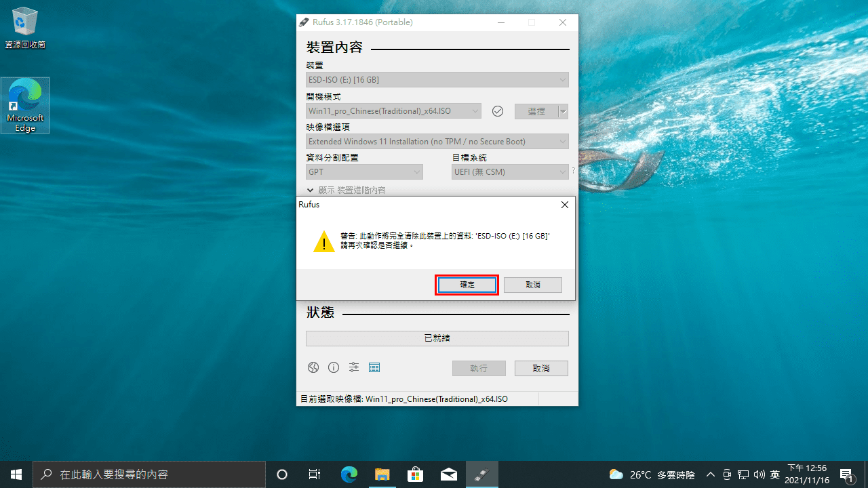The height and width of the screenshot is (488, 868).
Task: Show the Rufus log panel icon
Action: [374, 367]
